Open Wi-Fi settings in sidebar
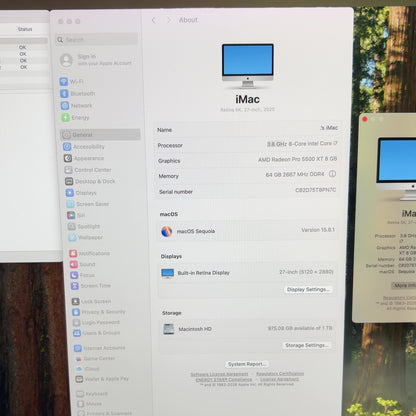Screen dimensions: 416x416 [71, 81]
